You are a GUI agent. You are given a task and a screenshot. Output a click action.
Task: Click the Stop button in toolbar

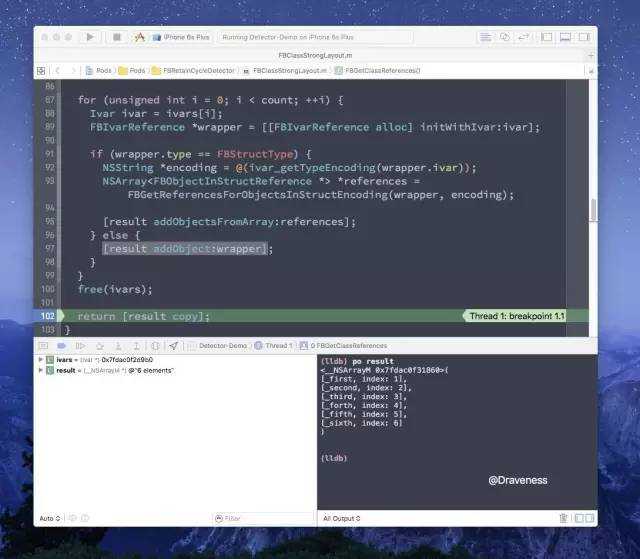[x=117, y=37]
